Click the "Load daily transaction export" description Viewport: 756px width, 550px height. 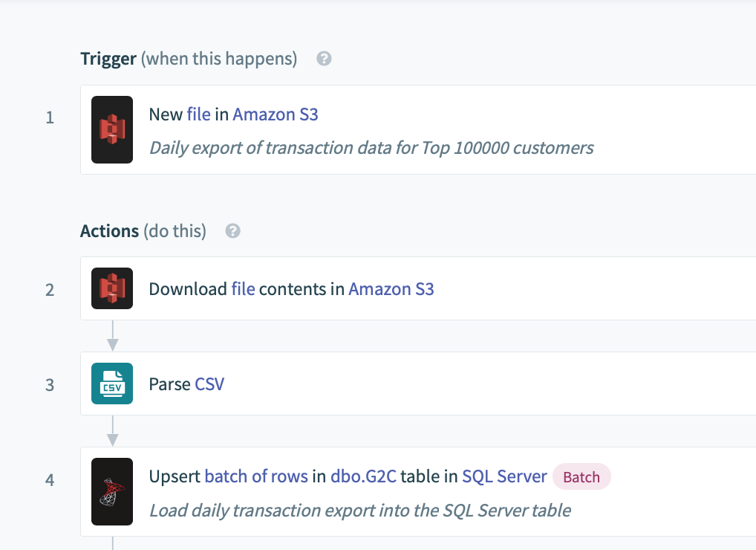click(x=360, y=510)
